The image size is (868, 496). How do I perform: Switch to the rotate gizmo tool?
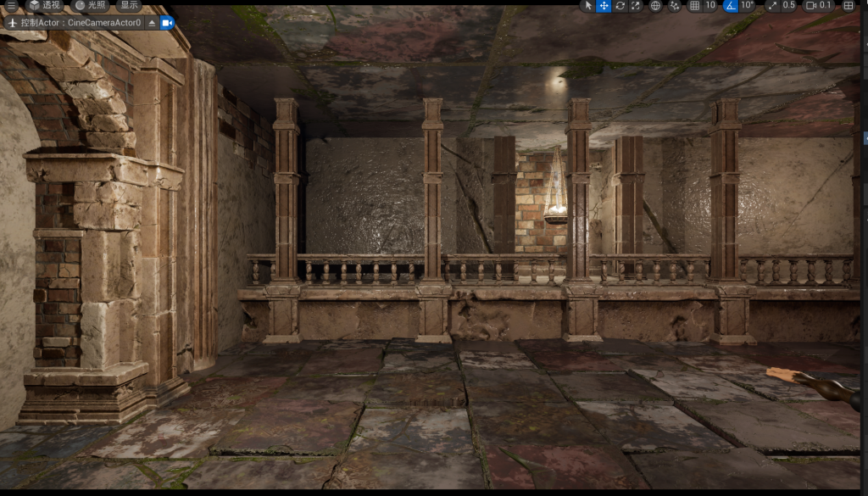620,5
